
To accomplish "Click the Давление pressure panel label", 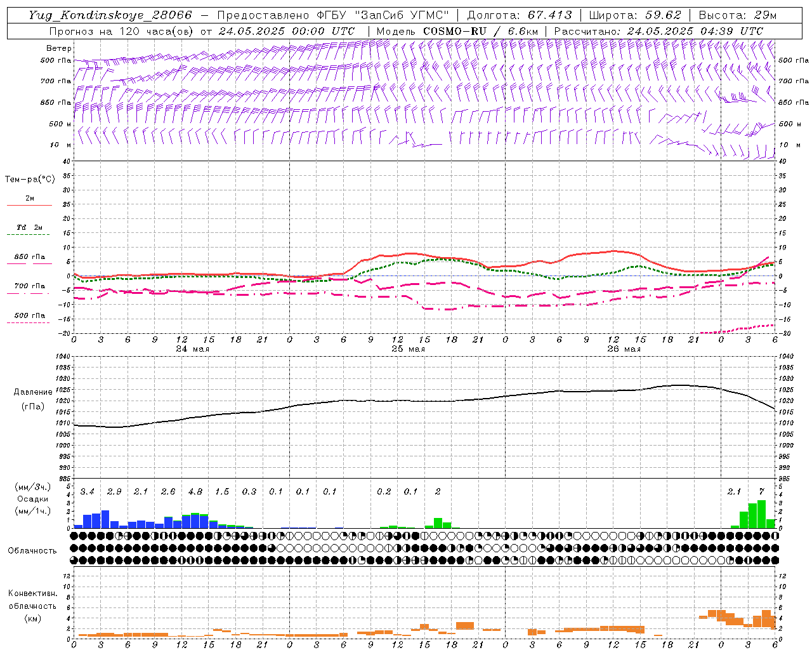I will pyautogui.click(x=33, y=392).
